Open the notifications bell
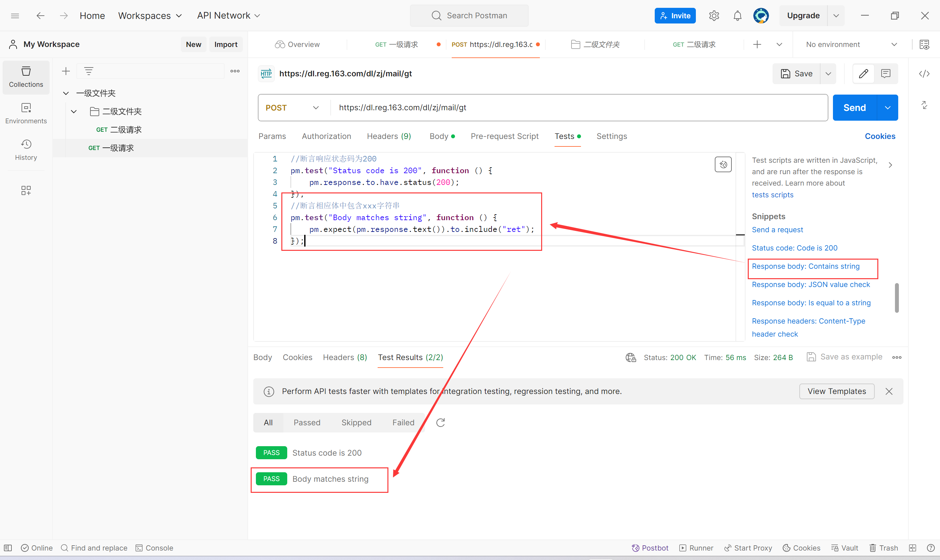Viewport: 940px width, 560px height. (x=737, y=15)
